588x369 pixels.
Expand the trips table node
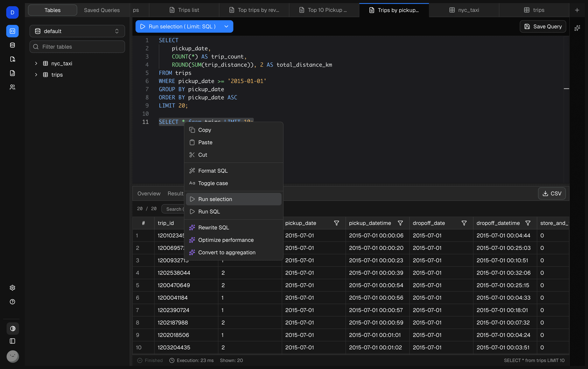[36, 75]
